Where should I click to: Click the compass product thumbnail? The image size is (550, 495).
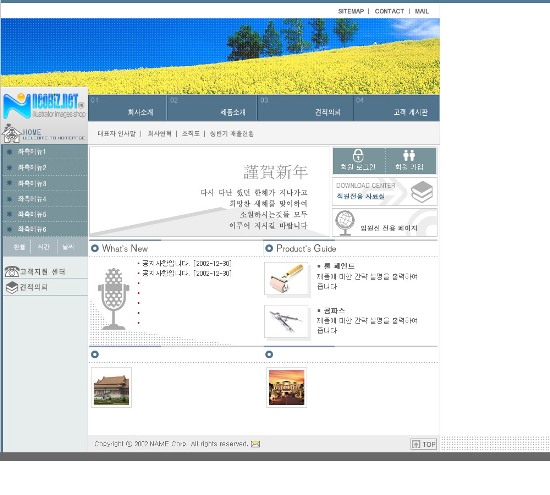(286, 322)
